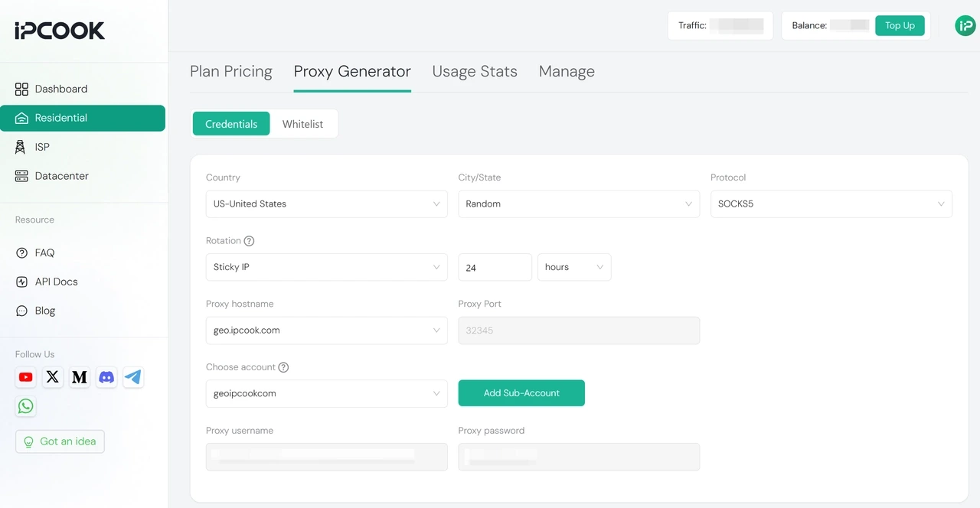Click the Resource section heading
Viewport: 980px width, 508px height.
coord(34,220)
